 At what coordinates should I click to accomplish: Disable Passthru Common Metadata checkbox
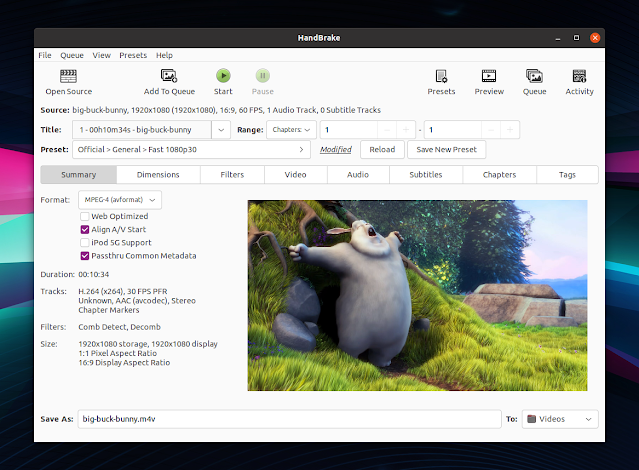tap(85, 255)
